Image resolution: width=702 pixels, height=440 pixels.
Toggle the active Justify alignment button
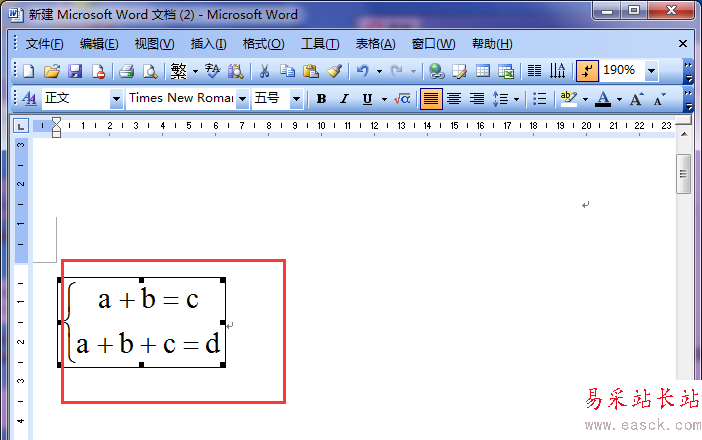(431, 98)
